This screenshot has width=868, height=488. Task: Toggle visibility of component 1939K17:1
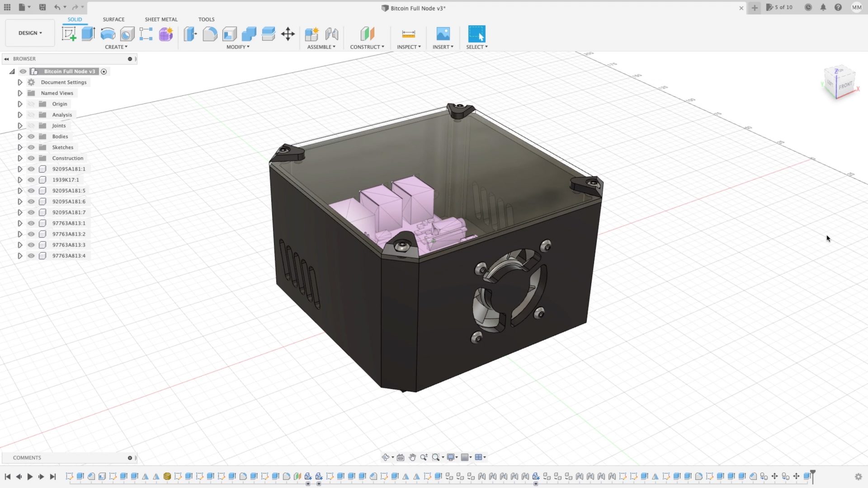[x=31, y=180]
